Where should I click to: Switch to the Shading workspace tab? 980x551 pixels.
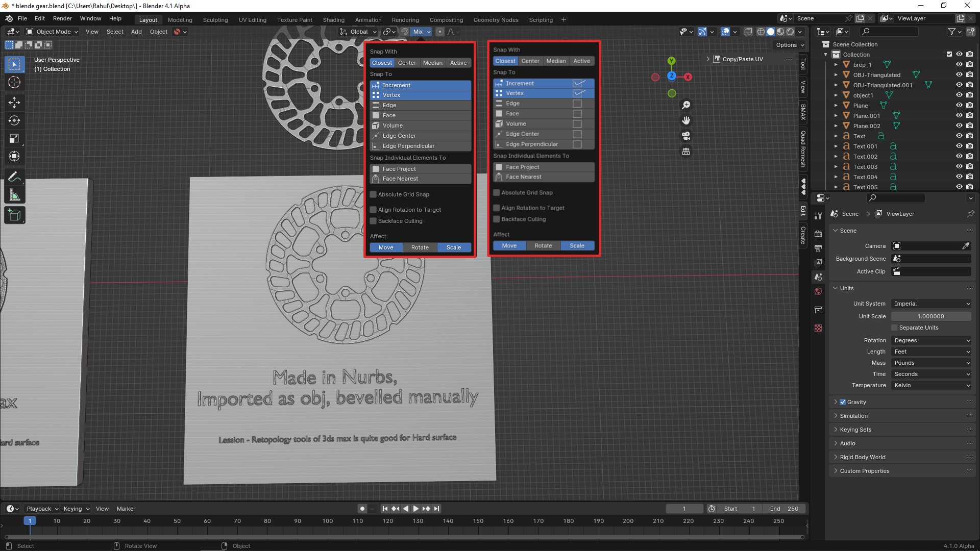point(333,20)
